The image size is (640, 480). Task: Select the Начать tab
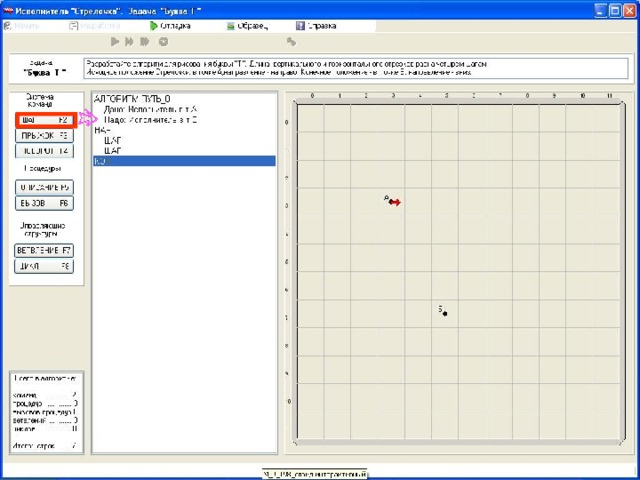point(22,26)
